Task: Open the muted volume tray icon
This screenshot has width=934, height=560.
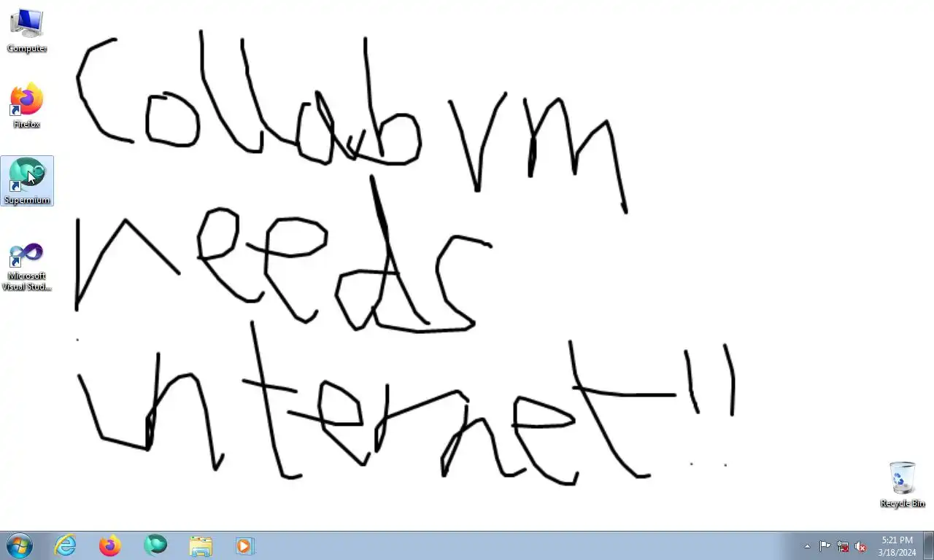Action: click(860, 546)
